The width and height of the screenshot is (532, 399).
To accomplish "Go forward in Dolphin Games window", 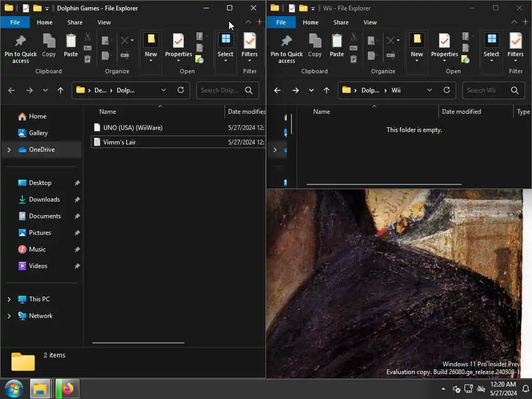I will pyautogui.click(x=30, y=90).
